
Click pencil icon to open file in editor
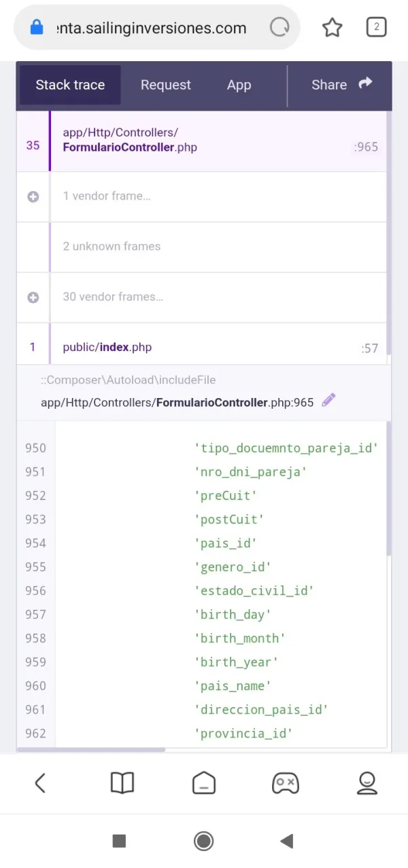(x=328, y=401)
